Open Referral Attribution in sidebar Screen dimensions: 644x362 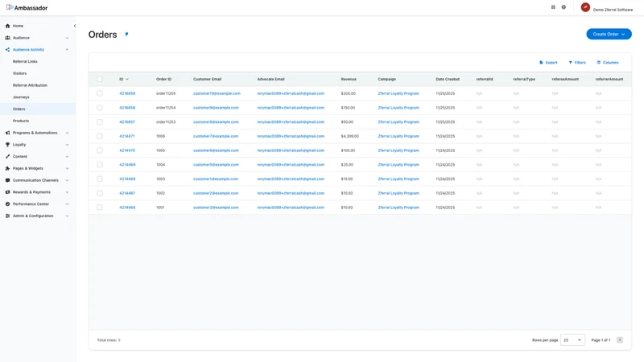[x=30, y=85]
